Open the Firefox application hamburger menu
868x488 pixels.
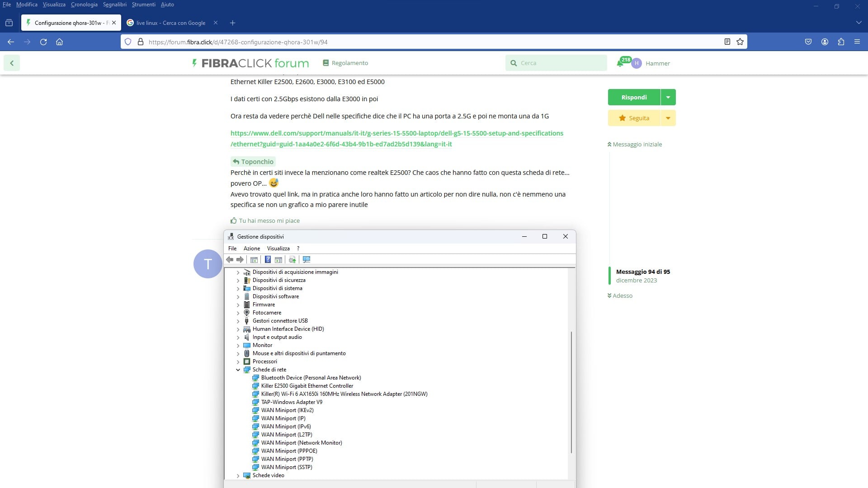click(857, 42)
